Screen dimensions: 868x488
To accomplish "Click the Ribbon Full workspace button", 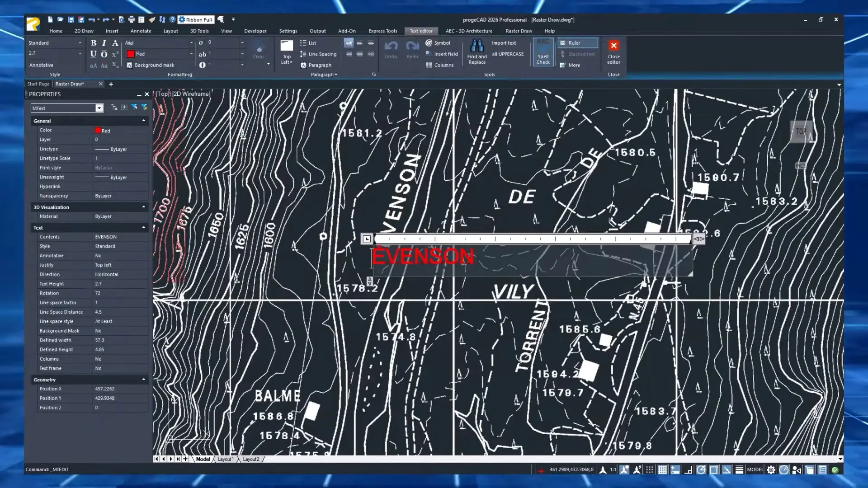I will pos(196,19).
